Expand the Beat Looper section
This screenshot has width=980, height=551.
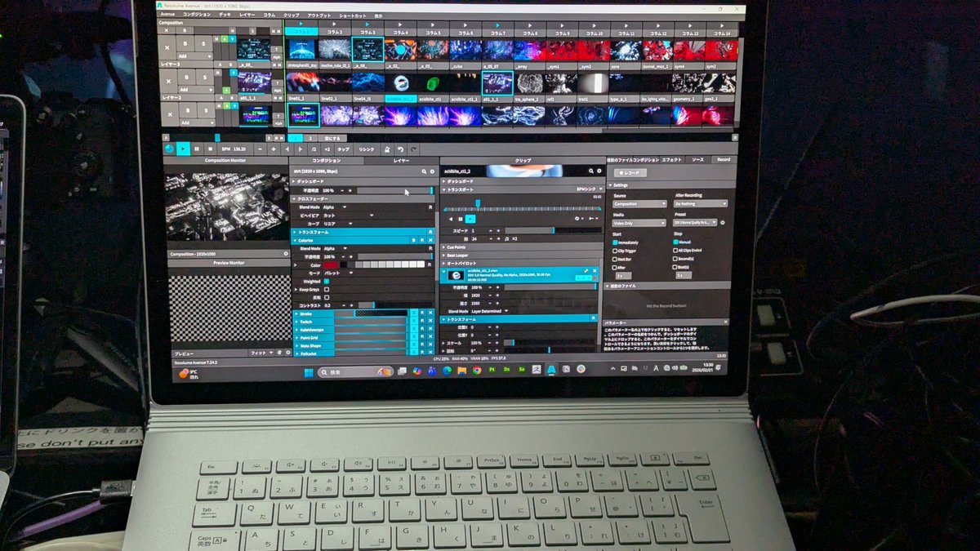pos(443,256)
